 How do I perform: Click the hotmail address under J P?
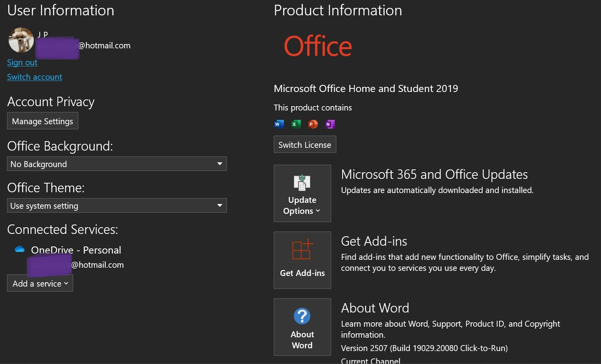84,46
